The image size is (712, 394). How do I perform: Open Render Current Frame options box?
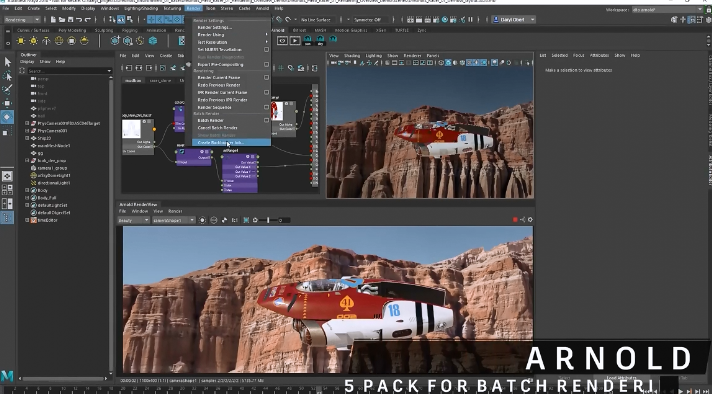(267, 78)
